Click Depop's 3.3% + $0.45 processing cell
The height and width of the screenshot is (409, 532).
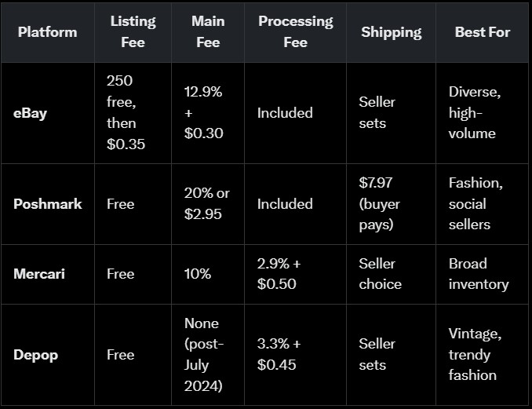279,355
